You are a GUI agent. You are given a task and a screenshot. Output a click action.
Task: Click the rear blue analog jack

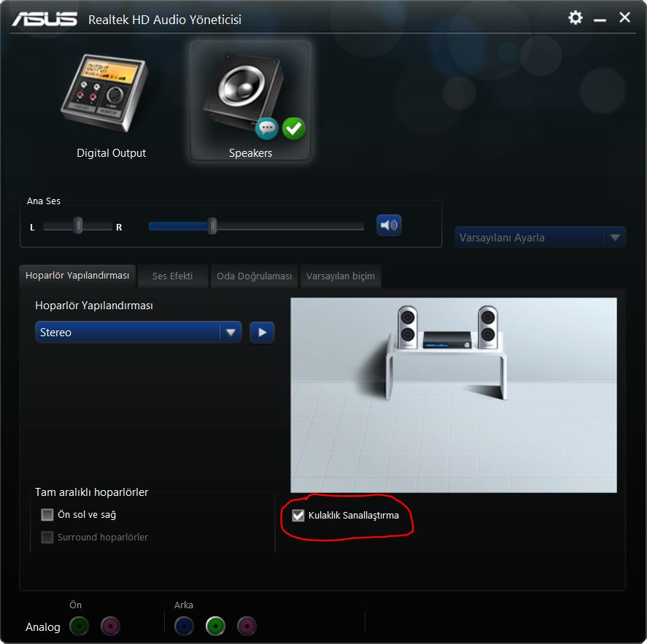point(184,626)
